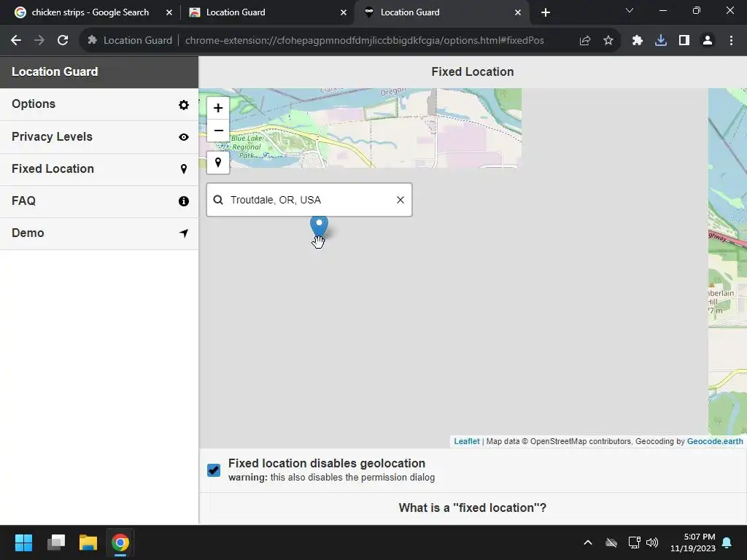Click the arrow icon beside Demo

(x=183, y=233)
